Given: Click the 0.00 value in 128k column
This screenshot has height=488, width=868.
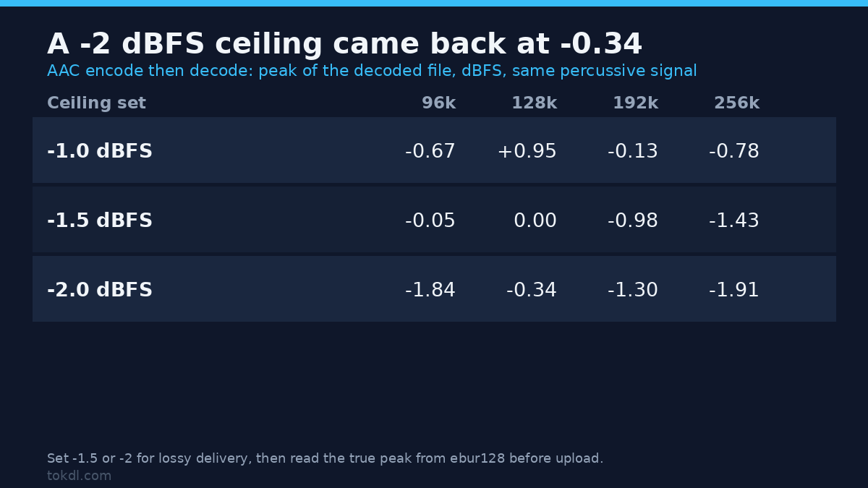Looking at the screenshot, I should click(x=535, y=221).
